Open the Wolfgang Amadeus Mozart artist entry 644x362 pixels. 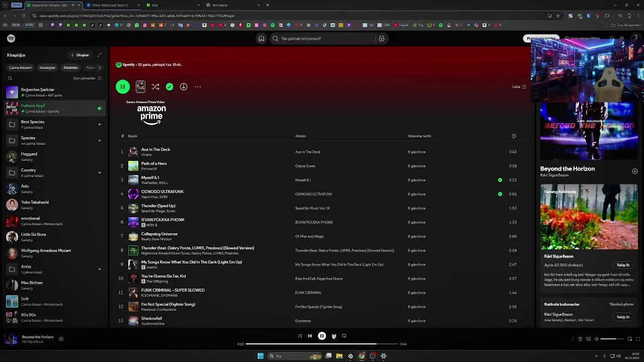pos(54,253)
